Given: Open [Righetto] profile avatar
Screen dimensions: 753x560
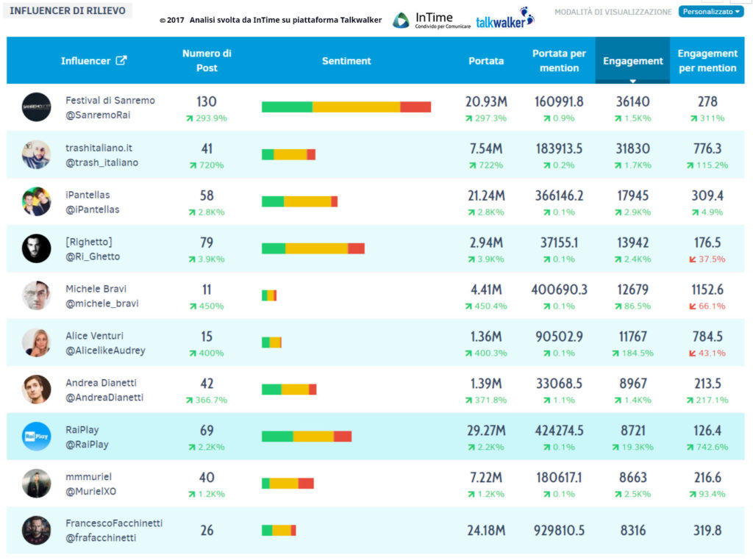Looking at the screenshot, I should click(x=37, y=248).
